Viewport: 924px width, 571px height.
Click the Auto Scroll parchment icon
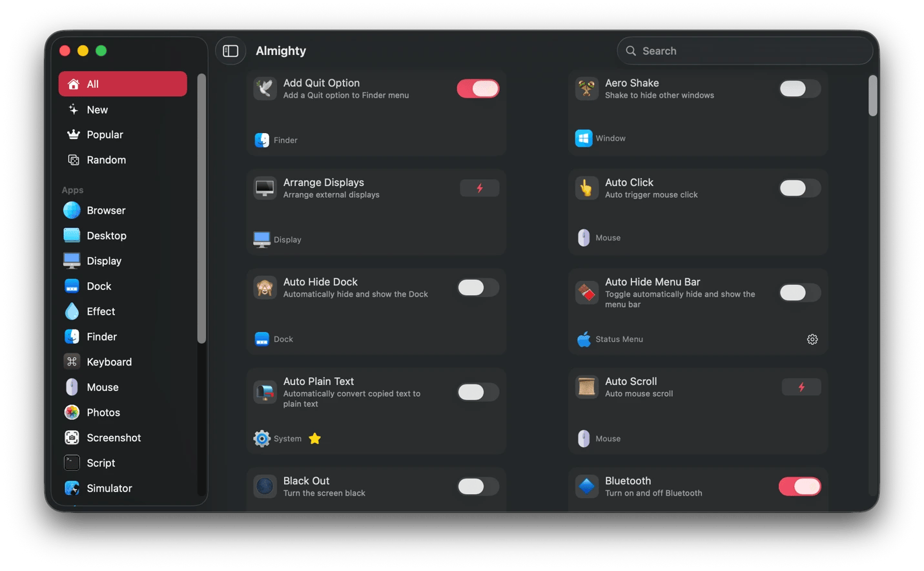click(x=586, y=387)
